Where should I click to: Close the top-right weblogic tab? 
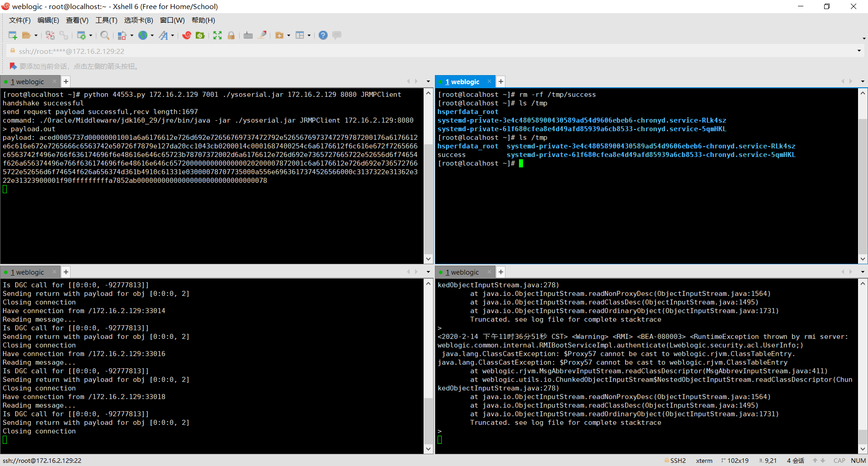[489, 81]
